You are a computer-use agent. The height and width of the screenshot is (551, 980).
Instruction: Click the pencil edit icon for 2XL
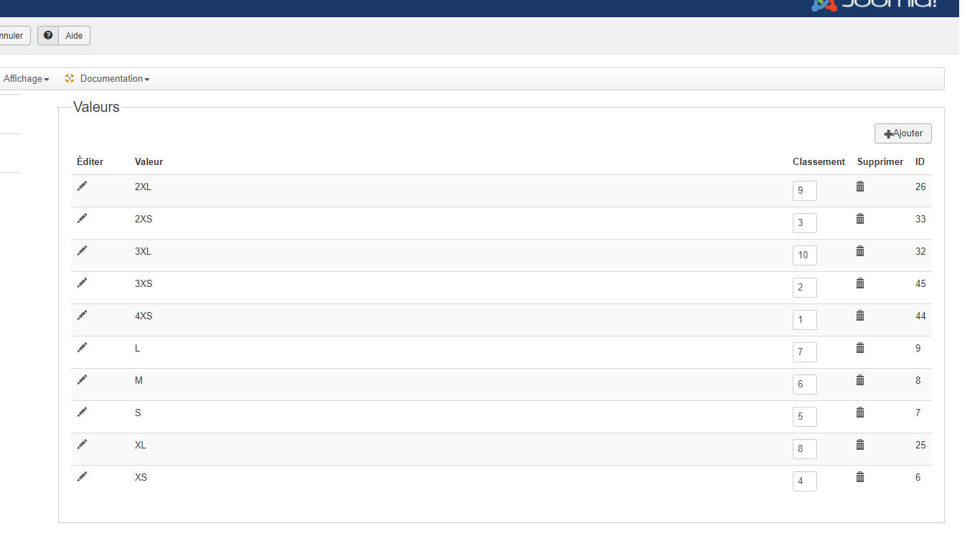83,186
